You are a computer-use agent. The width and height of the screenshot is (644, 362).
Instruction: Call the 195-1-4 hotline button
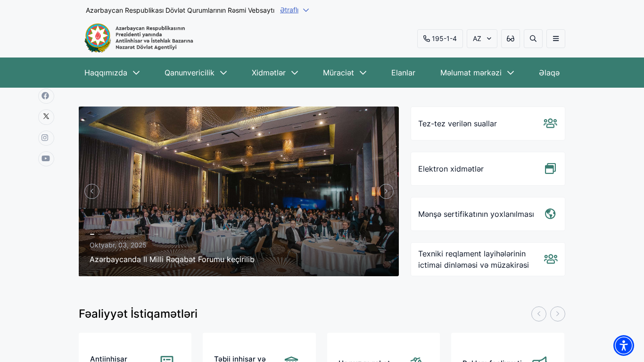click(x=439, y=39)
